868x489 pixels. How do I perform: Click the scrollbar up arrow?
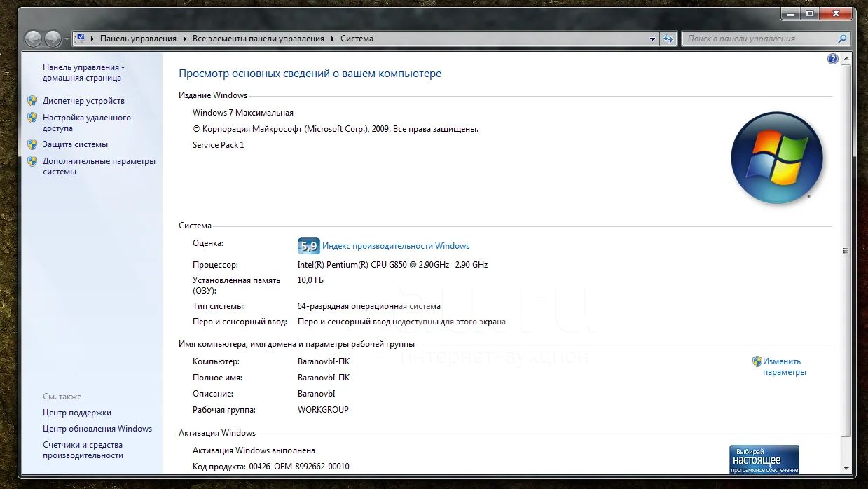click(x=846, y=59)
